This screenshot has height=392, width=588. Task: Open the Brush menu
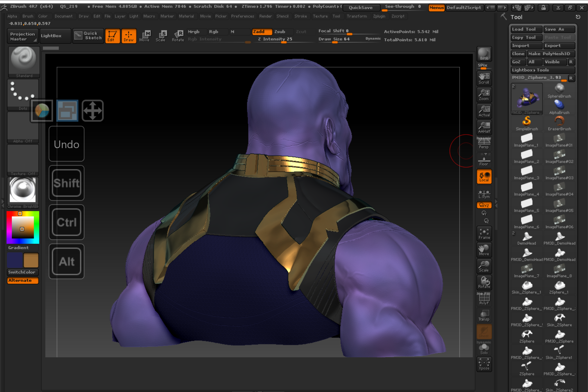tap(28, 16)
